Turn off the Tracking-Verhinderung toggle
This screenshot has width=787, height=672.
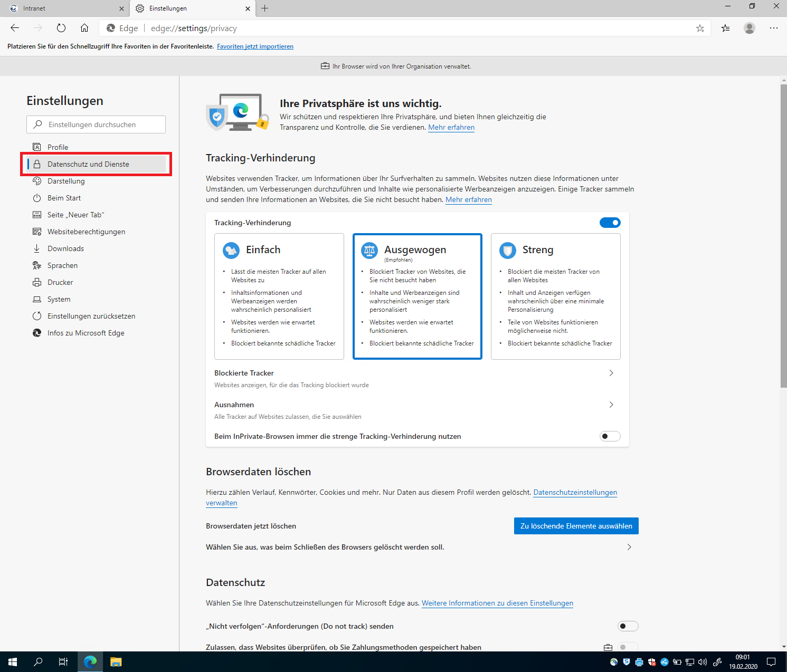(x=610, y=223)
